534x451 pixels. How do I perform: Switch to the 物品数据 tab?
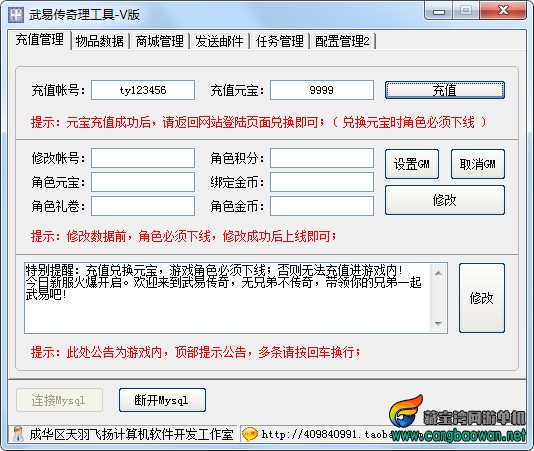(x=99, y=41)
